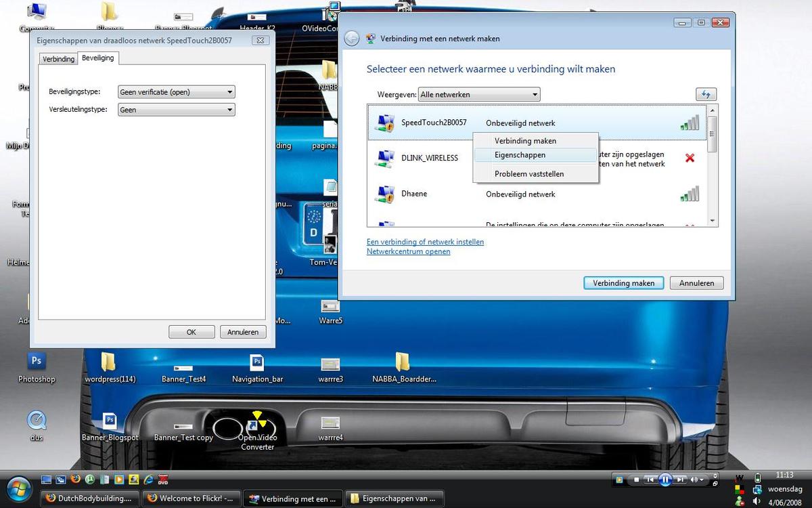Image resolution: width=812 pixels, height=508 pixels.
Task: Open Internet Explorer from quick launch
Action: [148, 480]
